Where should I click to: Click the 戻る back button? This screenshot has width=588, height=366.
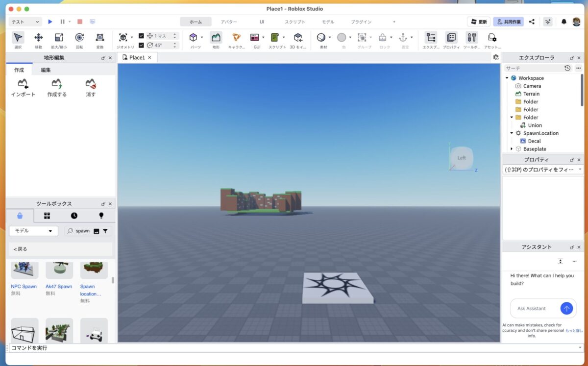21,249
